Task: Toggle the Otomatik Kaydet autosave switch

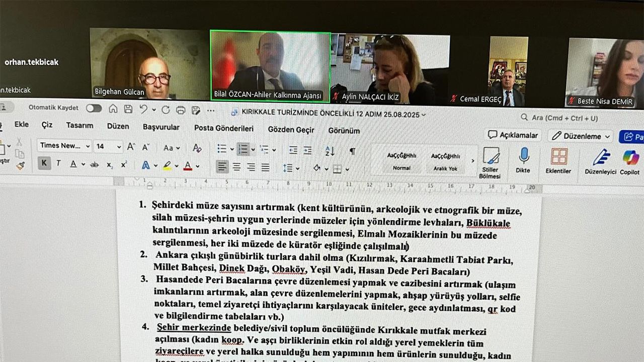Action: 94,108
